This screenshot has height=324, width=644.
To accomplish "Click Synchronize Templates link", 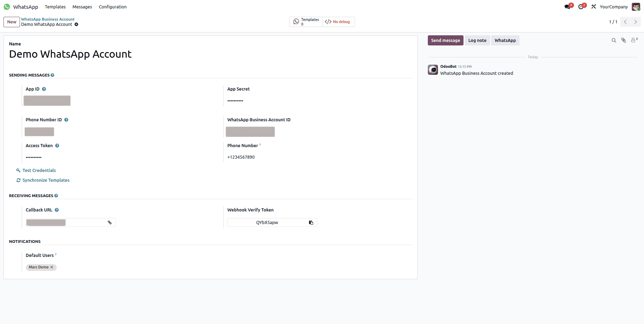I will click(43, 180).
